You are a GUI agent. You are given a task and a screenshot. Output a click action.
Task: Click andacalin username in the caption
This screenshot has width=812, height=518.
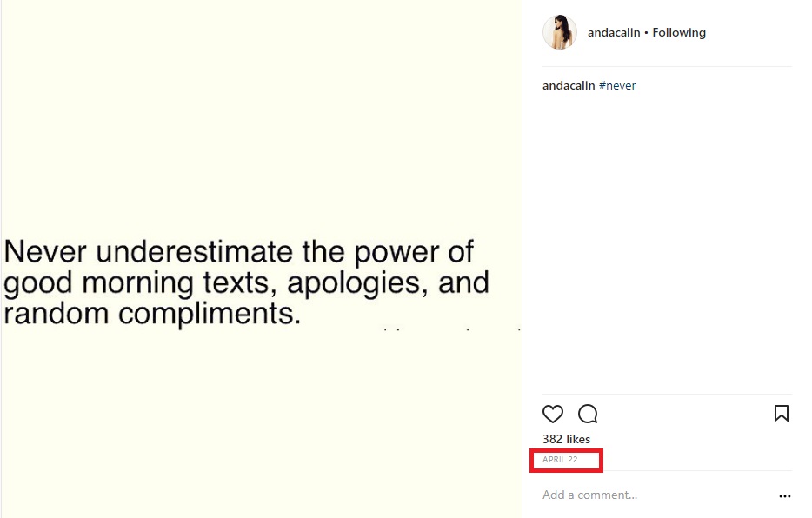point(569,86)
